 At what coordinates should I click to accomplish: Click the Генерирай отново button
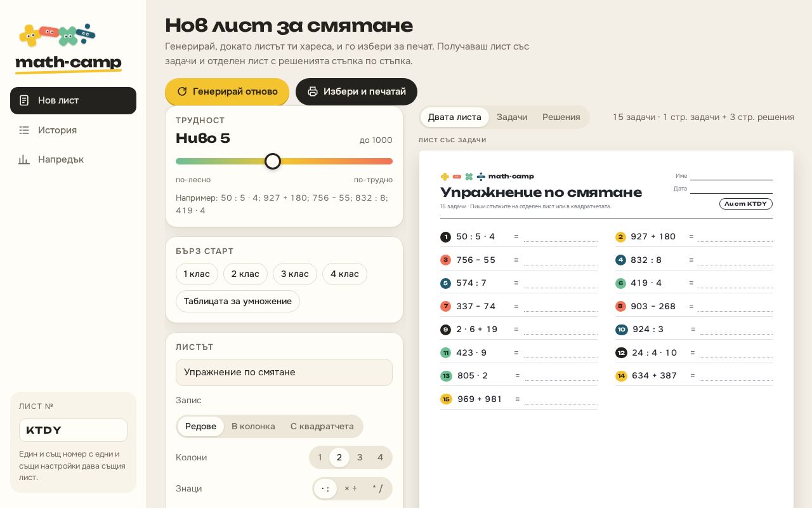coord(227,91)
